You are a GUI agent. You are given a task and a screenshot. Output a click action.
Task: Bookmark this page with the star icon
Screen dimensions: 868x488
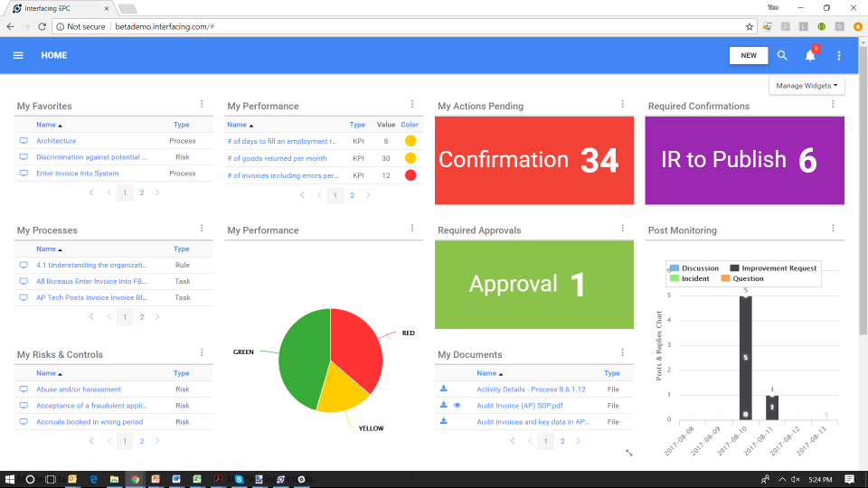[x=749, y=26]
